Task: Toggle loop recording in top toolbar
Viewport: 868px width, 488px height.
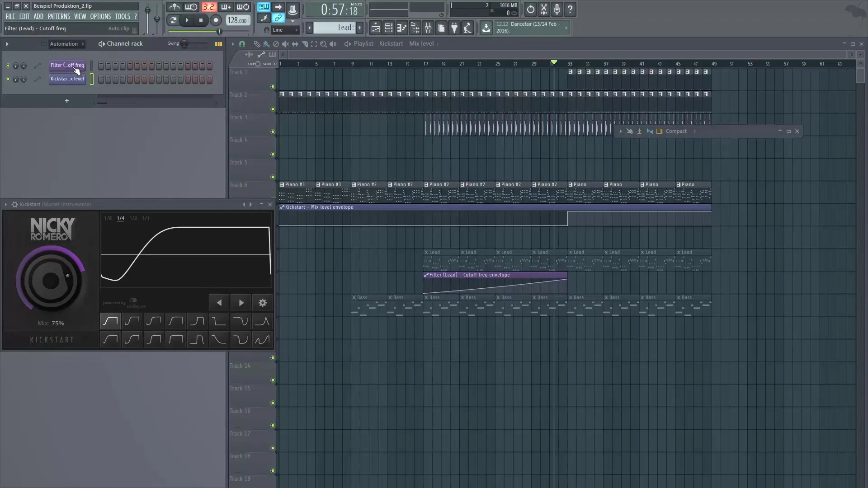Action: (243, 7)
